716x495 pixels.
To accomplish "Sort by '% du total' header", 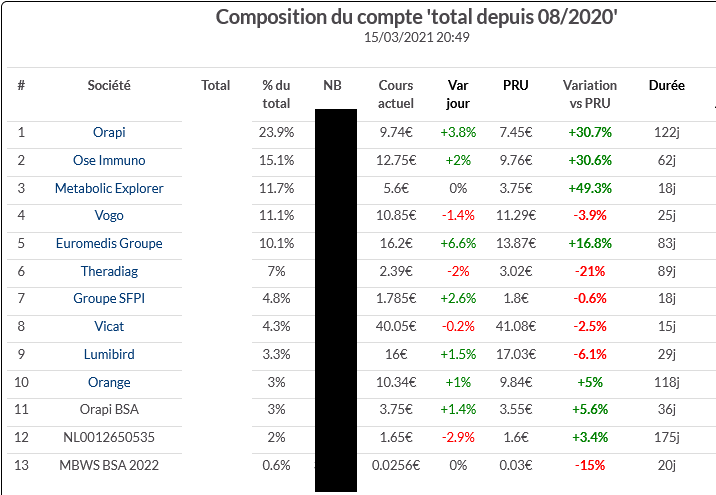I will [x=276, y=94].
